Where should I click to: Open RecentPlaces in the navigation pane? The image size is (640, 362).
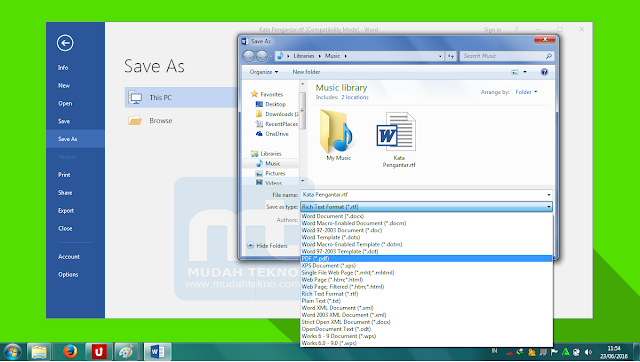[x=277, y=124]
